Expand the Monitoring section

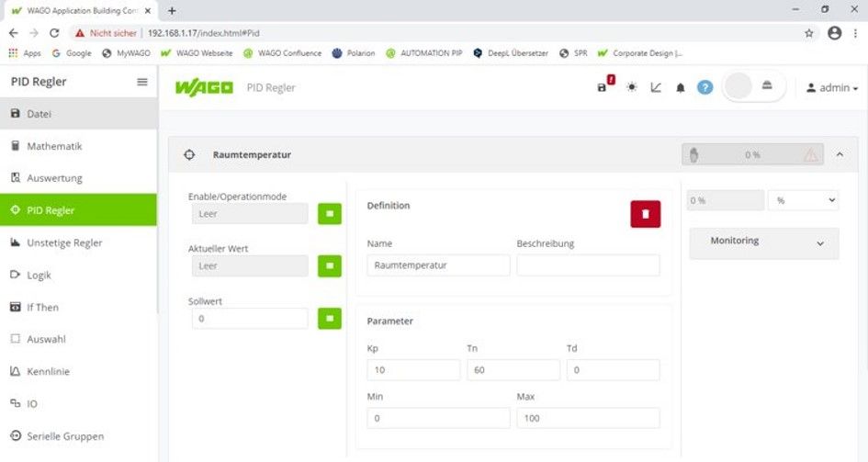[x=763, y=242]
